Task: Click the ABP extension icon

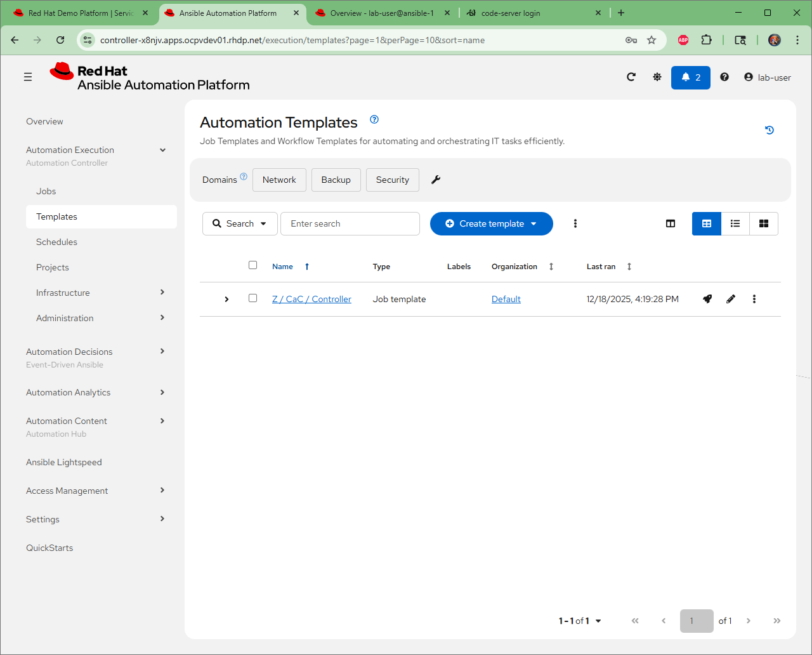Action: [x=683, y=40]
